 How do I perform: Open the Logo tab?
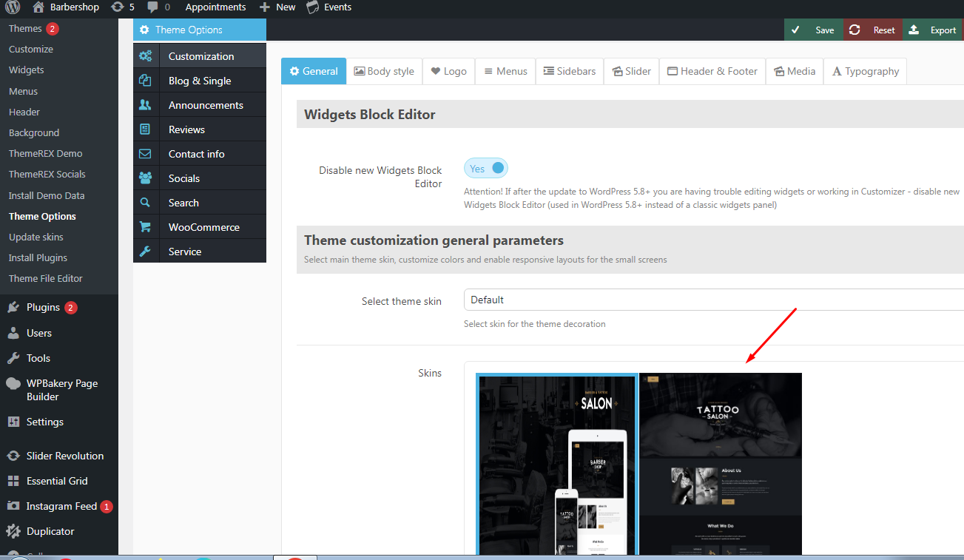[449, 71]
